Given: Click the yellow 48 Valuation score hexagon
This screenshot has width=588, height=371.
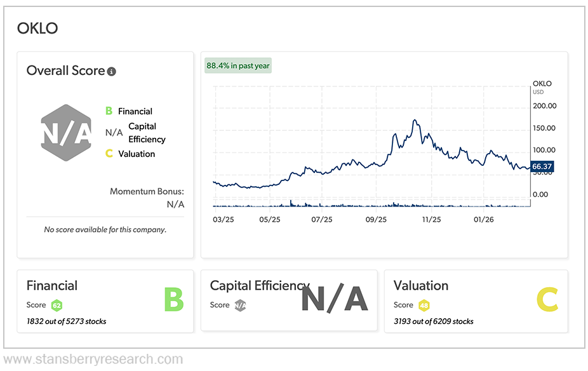Looking at the screenshot, I should tap(424, 306).
